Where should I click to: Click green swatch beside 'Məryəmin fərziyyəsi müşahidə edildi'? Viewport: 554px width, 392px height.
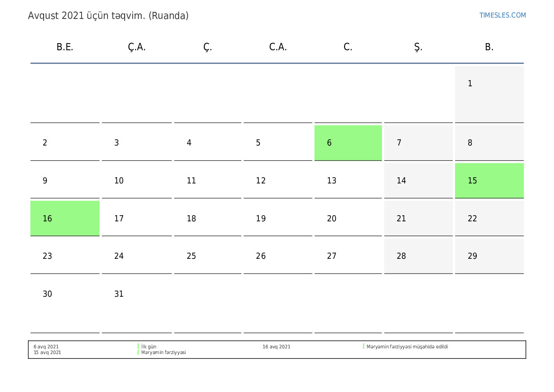coord(363,346)
